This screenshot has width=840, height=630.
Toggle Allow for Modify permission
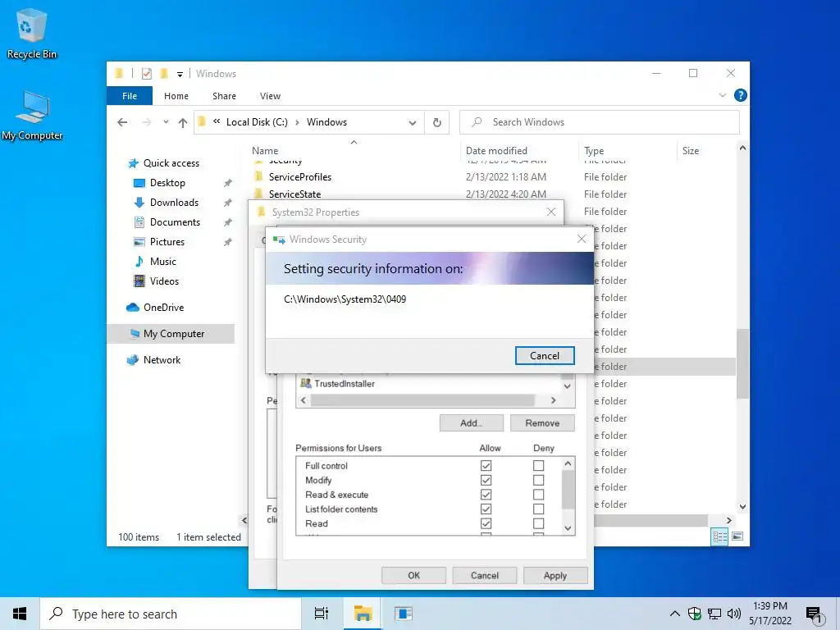coord(486,480)
